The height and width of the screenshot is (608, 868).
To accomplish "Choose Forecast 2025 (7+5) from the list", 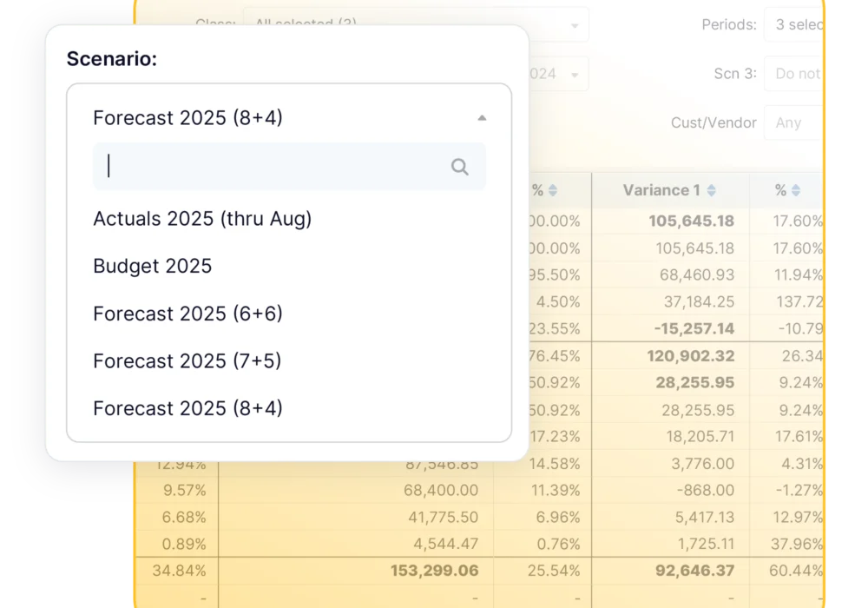I will (x=188, y=360).
